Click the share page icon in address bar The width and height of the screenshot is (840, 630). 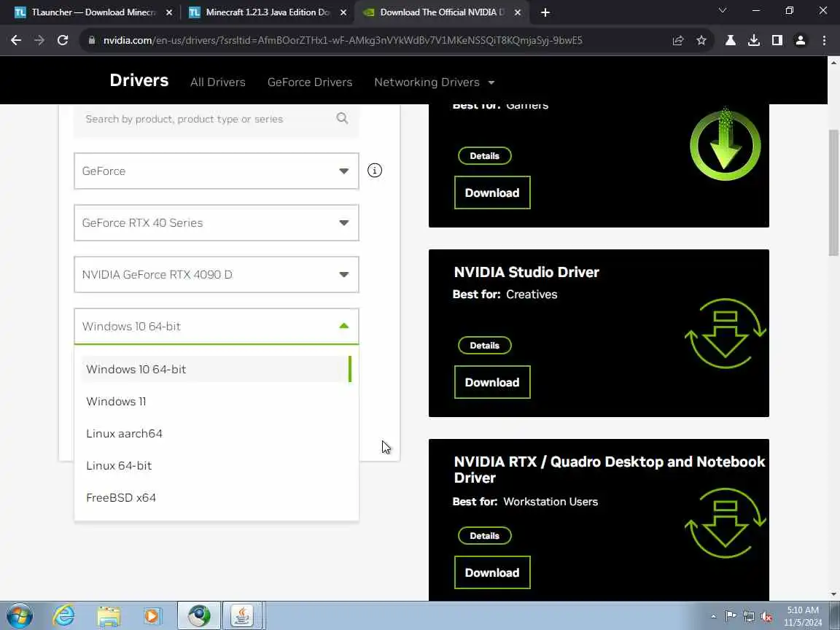coord(678,40)
